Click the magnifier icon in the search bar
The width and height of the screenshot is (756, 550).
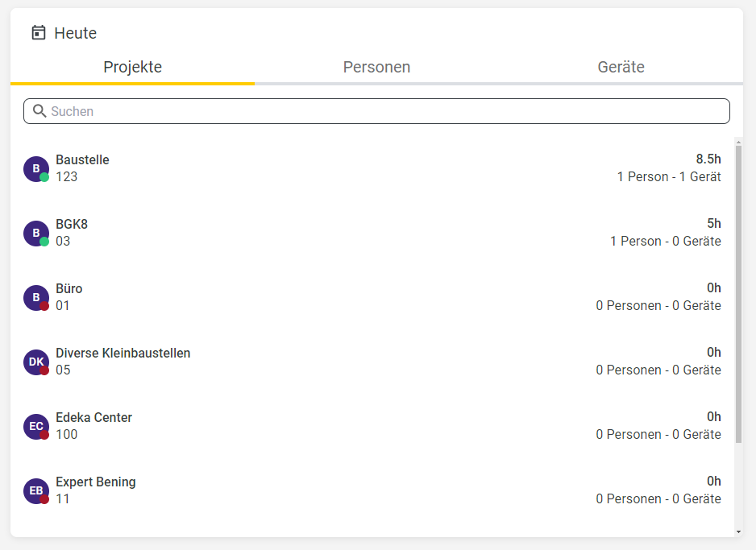pyautogui.click(x=39, y=111)
